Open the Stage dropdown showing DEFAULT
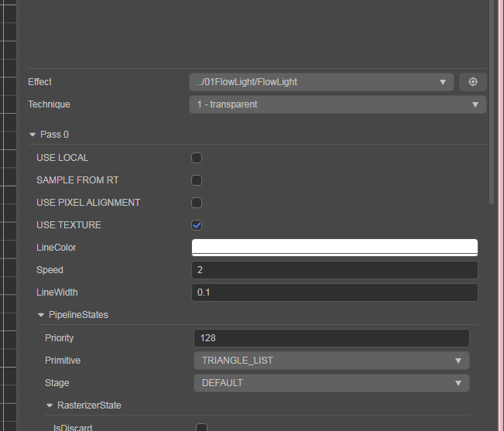The image size is (504, 431). coord(331,383)
